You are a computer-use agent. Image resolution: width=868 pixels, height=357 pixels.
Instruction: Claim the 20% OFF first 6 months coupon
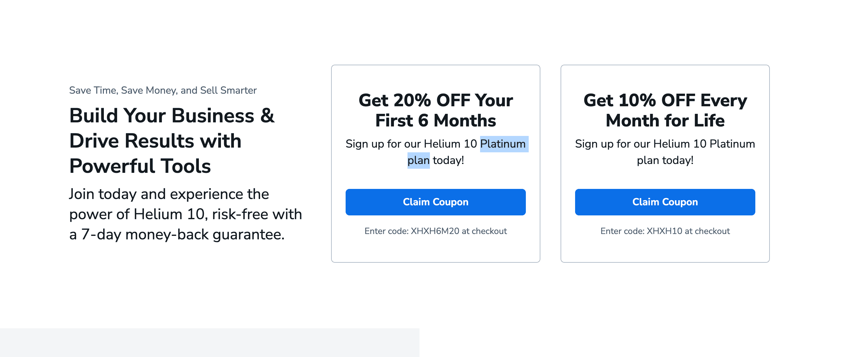coord(435,202)
